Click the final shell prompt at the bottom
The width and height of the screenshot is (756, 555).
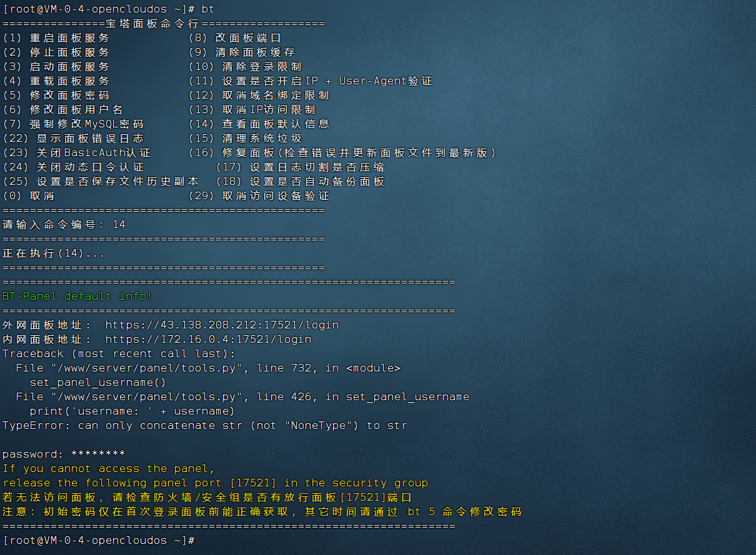[x=100, y=540]
